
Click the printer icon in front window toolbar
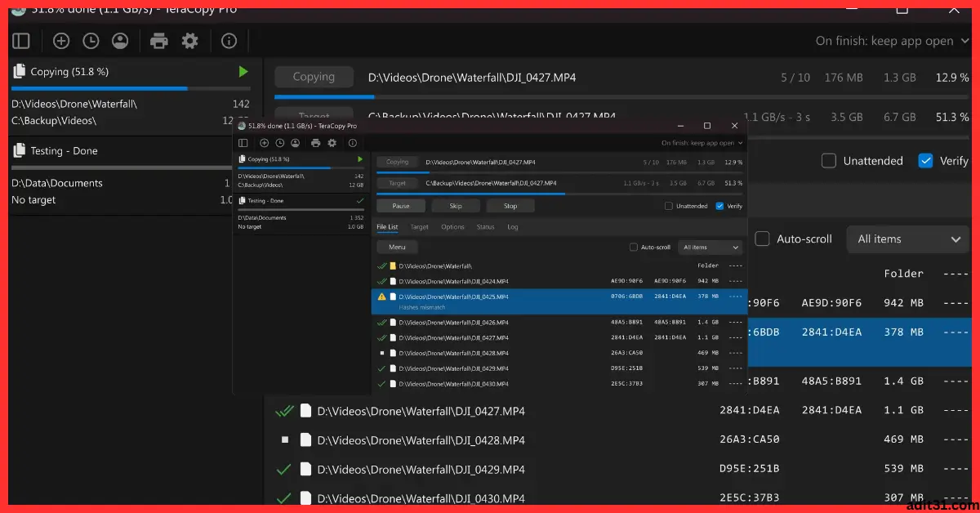pos(316,143)
